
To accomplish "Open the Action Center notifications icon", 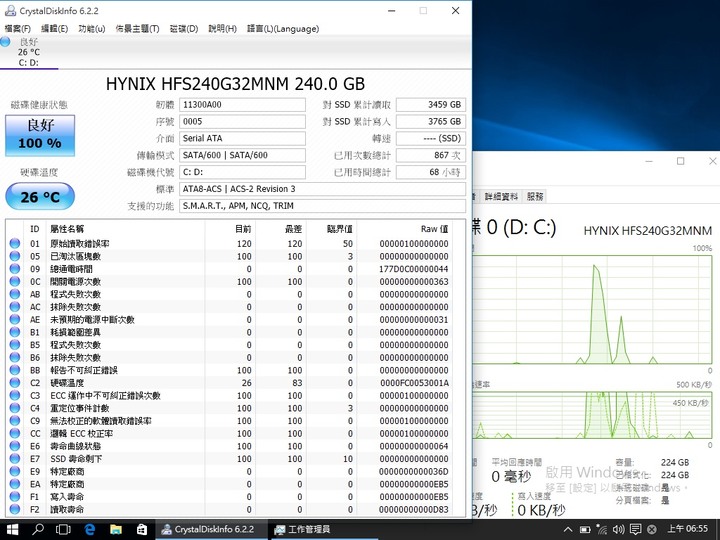I will [x=636, y=529].
